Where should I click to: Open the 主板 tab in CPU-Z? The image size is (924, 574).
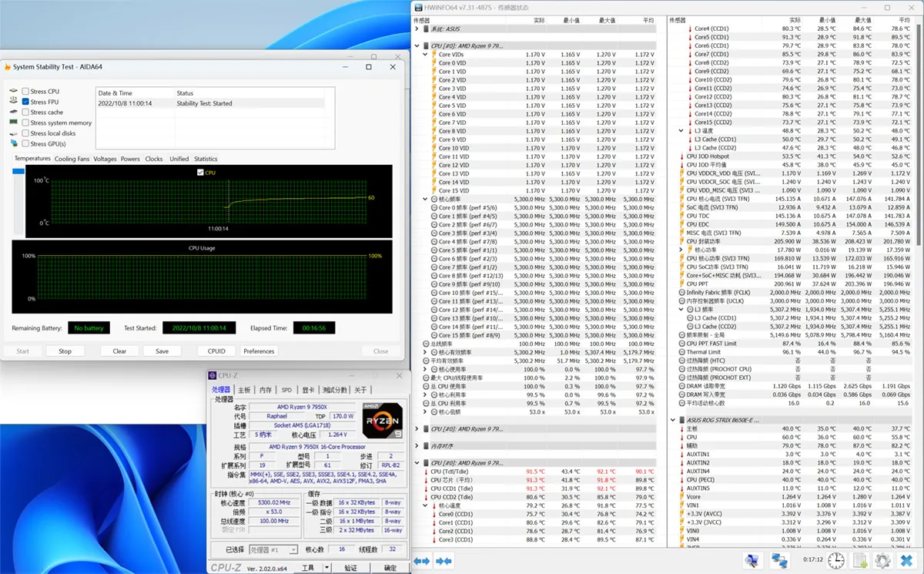[244, 390]
